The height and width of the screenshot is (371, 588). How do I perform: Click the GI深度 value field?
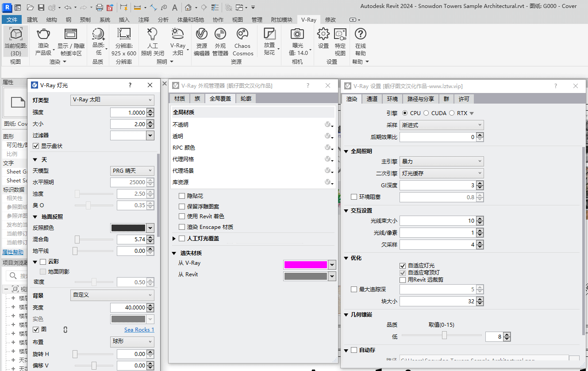tap(438, 185)
